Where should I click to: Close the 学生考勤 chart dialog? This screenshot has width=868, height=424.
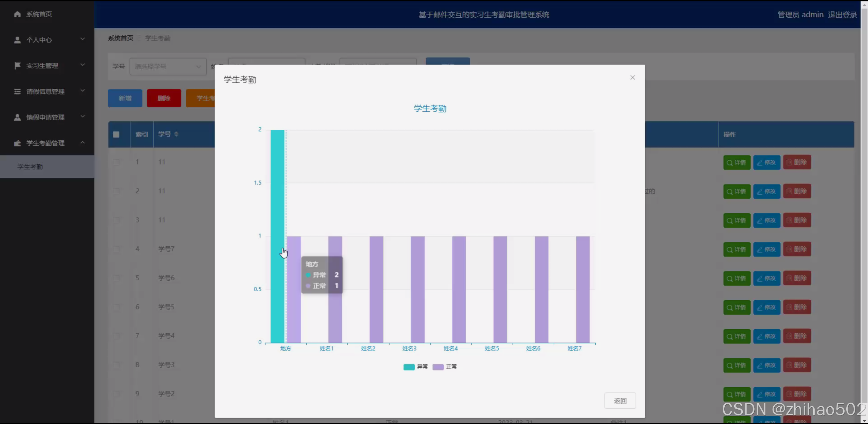click(x=632, y=77)
